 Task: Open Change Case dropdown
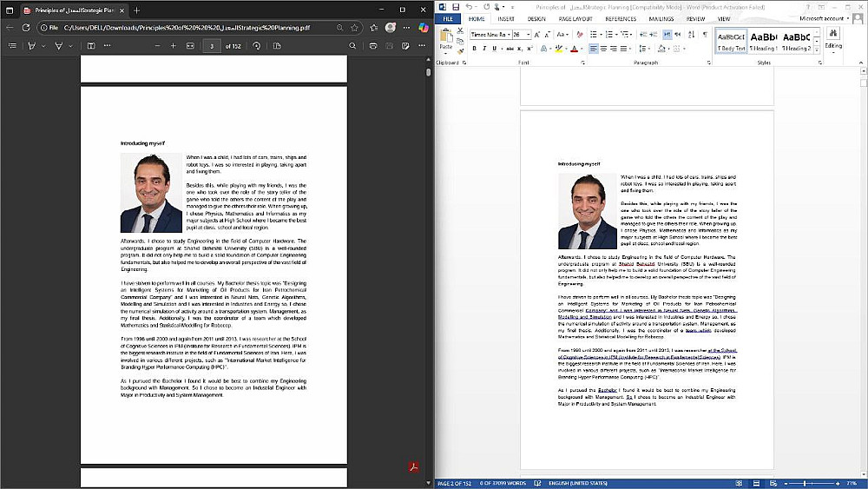click(562, 35)
